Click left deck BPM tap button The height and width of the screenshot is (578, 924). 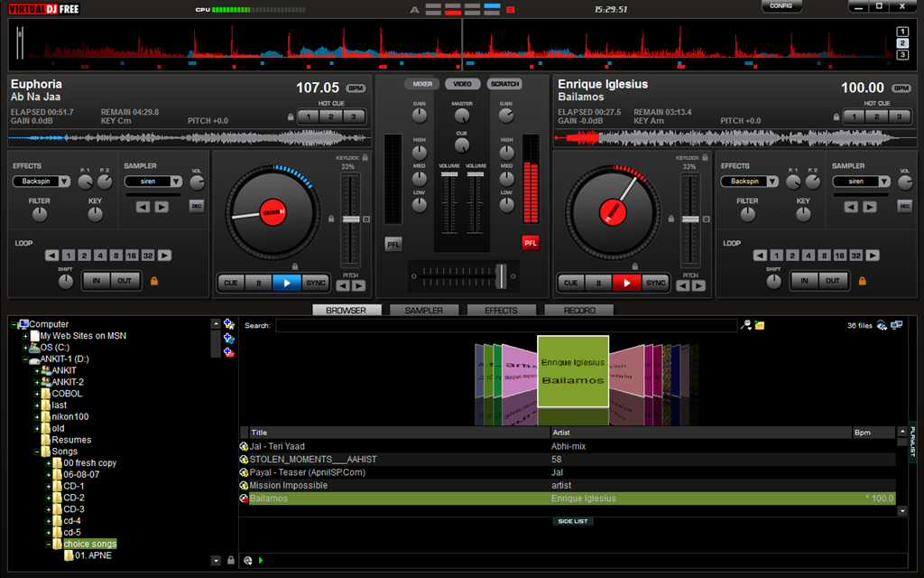356,89
